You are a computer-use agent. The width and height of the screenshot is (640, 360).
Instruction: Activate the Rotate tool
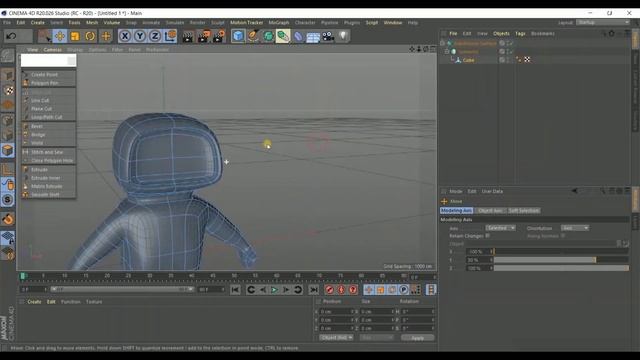[90, 36]
